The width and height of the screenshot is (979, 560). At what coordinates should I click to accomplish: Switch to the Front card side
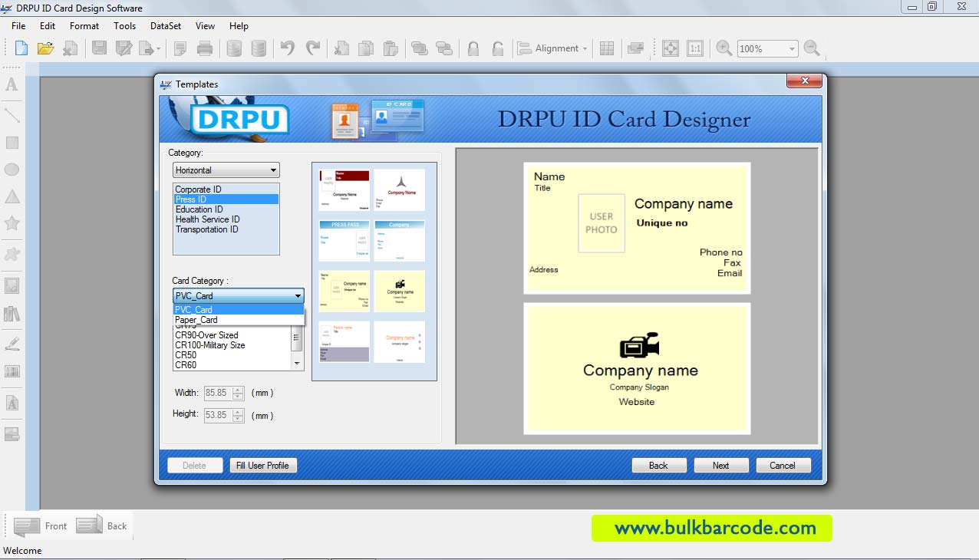point(41,526)
